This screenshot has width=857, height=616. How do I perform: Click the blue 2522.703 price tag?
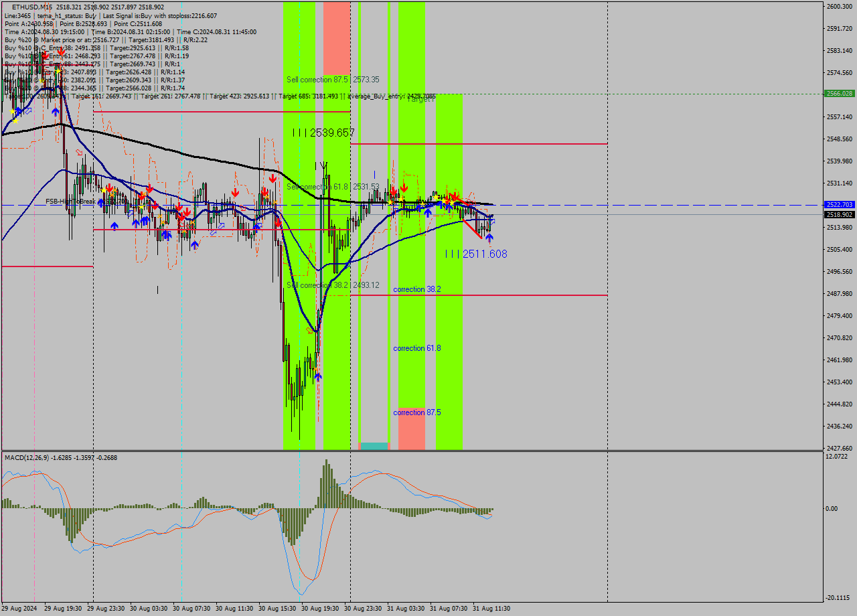click(x=840, y=205)
